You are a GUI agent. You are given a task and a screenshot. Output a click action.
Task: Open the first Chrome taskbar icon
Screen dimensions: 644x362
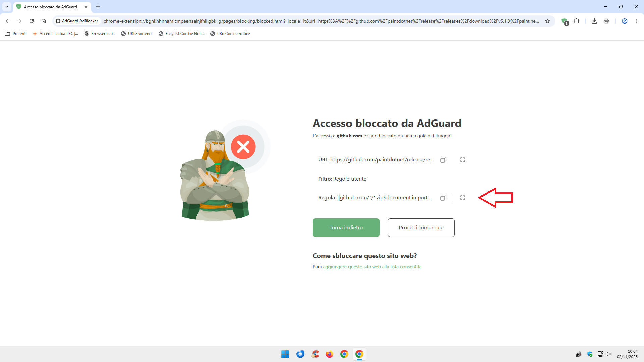[344, 354]
